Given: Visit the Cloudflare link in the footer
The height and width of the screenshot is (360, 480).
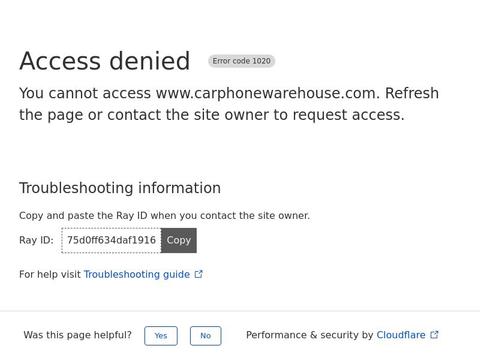Looking at the screenshot, I should [x=401, y=335].
